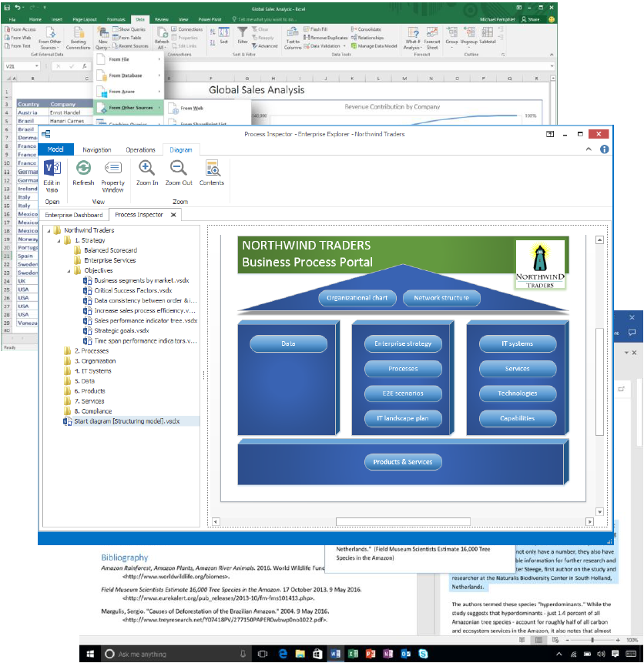
Task: Open Microsoft Edge from the taskbar
Action: (283, 654)
